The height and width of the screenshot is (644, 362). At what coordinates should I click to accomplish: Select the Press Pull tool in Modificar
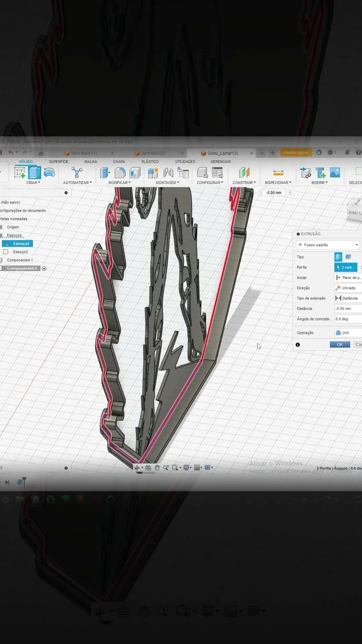[x=105, y=173]
